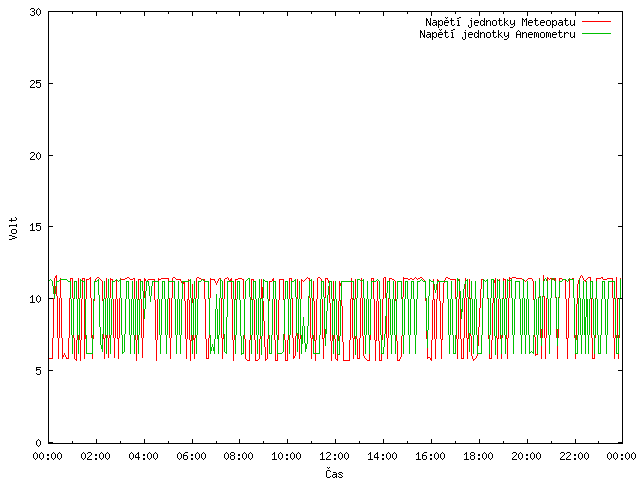Viewport: 640px width, 480px height.
Task: Click the x-axis time label 18:00
Action: point(478,456)
